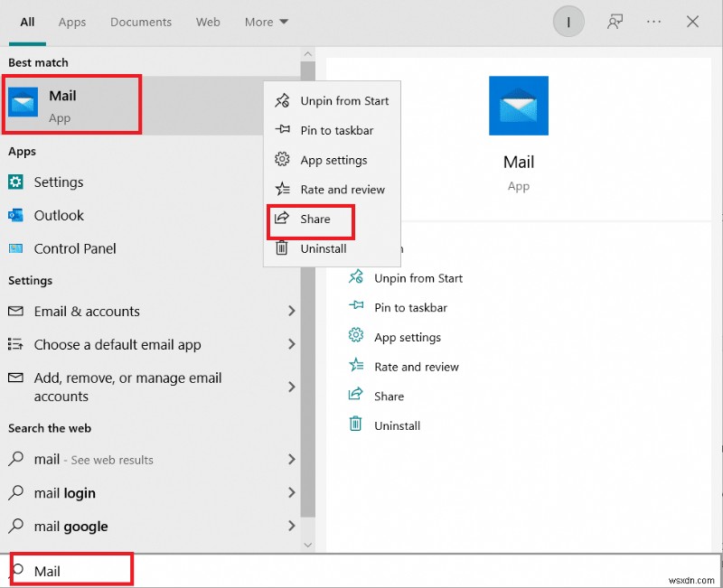Click the magnifier icon beside mail login

[x=16, y=492]
